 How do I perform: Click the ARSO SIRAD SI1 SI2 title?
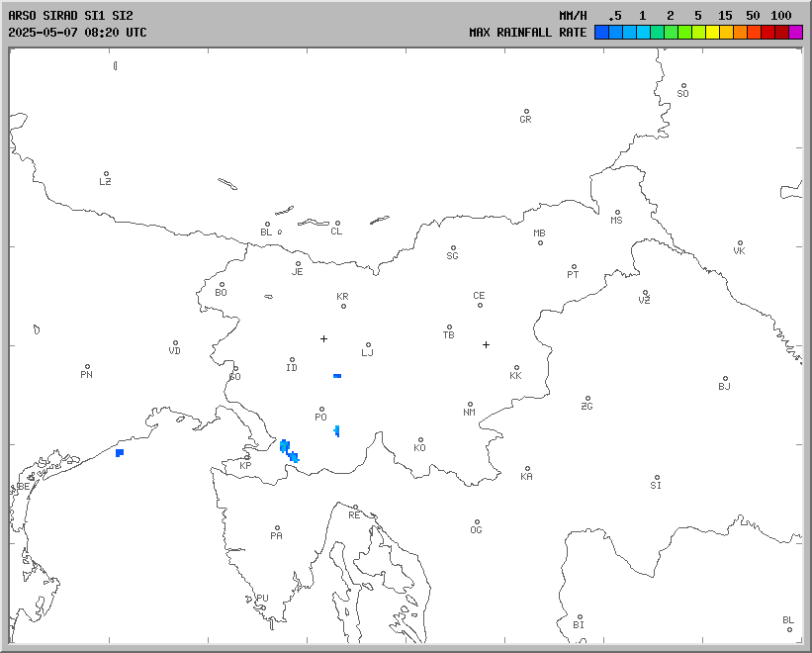click(70, 16)
